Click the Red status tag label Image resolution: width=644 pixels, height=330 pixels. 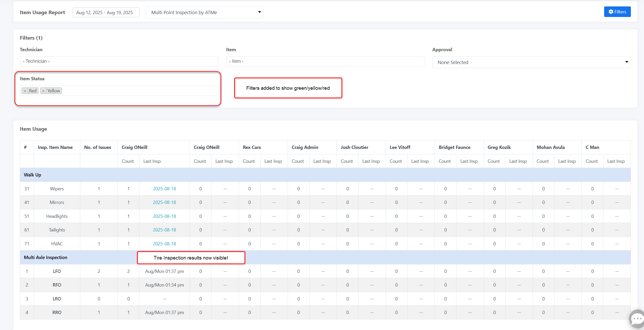click(x=33, y=91)
